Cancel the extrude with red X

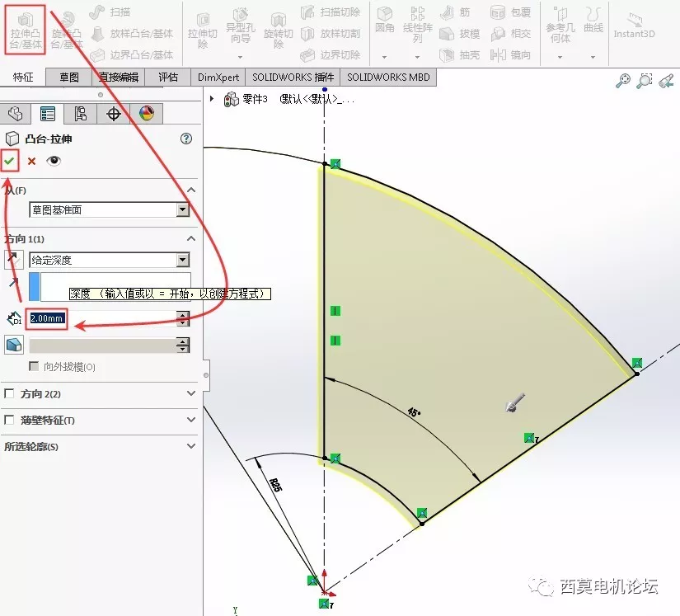tap(31, 162)
